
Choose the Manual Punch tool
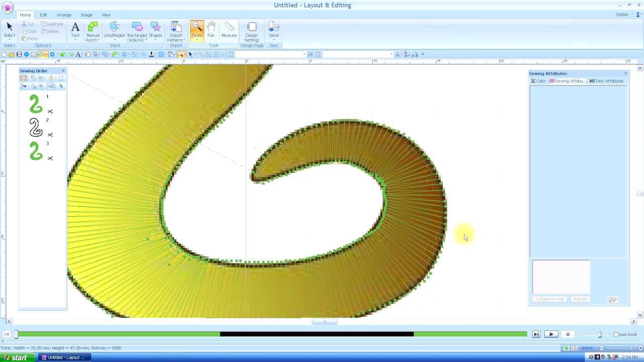coord(93,32)
